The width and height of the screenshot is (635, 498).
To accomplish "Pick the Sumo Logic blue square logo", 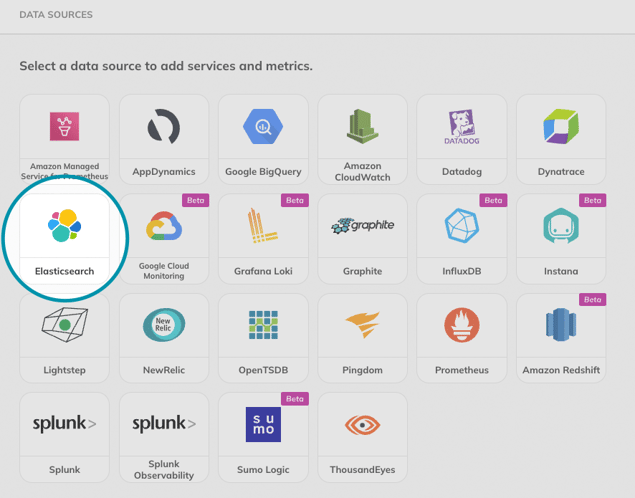I will [263, 424].
